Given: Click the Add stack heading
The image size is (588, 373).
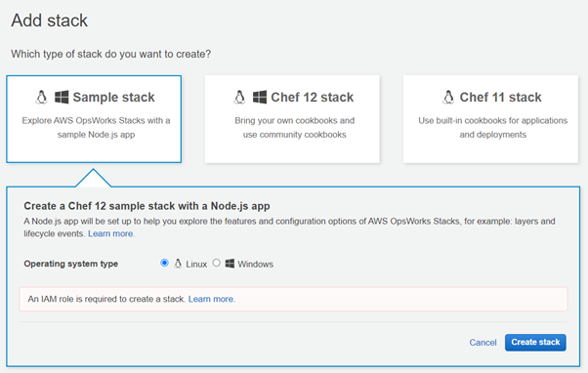Looking at the screenshot, I should click(49, 21).
